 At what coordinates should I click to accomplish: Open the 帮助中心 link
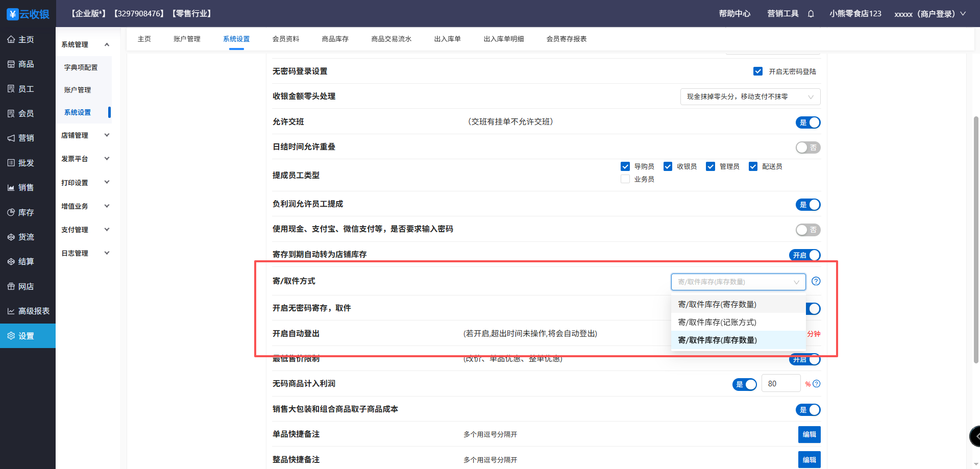[x=734, y=14]
